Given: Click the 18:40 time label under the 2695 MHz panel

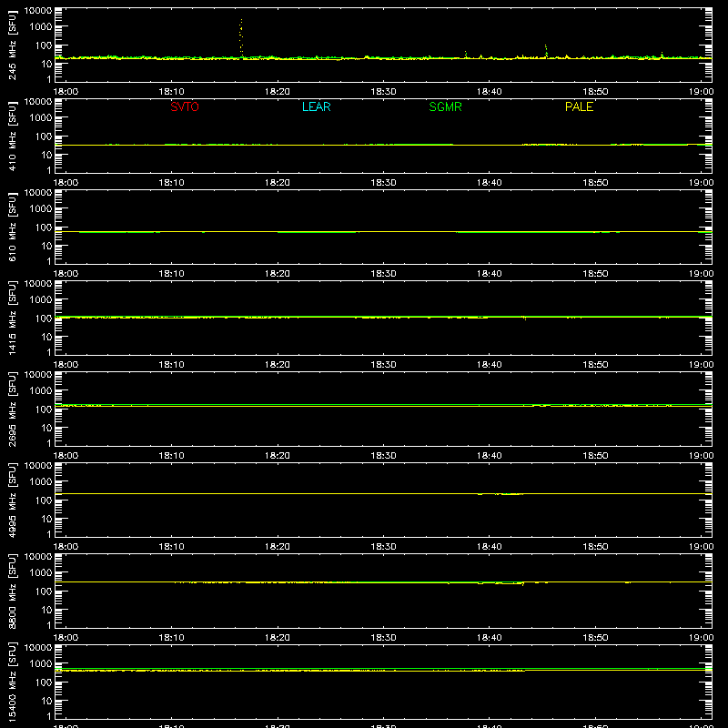Looking at the screenshot, I should (x=490, y=456).
